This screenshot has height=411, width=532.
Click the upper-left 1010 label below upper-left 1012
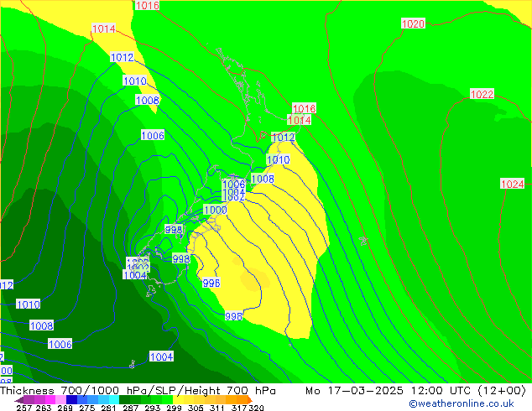click(135, 81)
